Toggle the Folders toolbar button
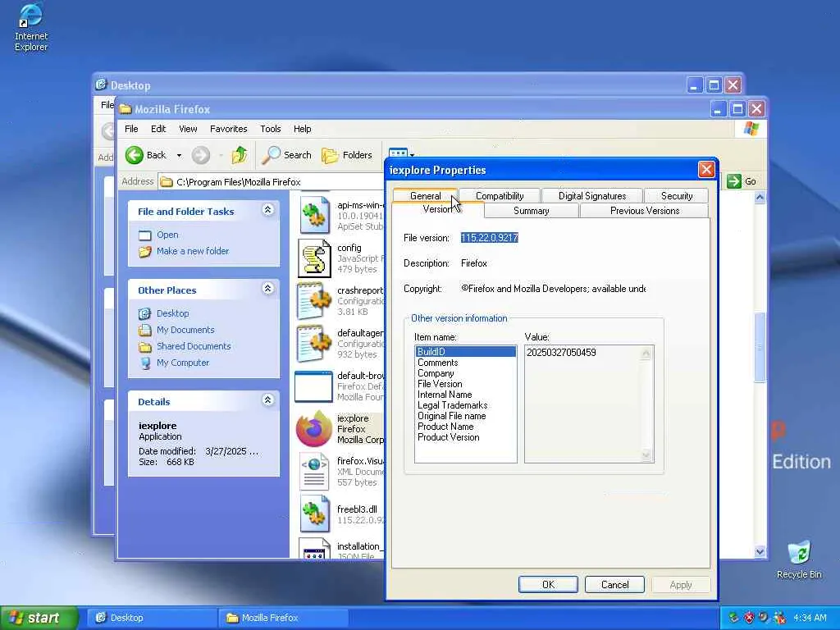This screenshot has height=630, width=840. tap(347, 155)
